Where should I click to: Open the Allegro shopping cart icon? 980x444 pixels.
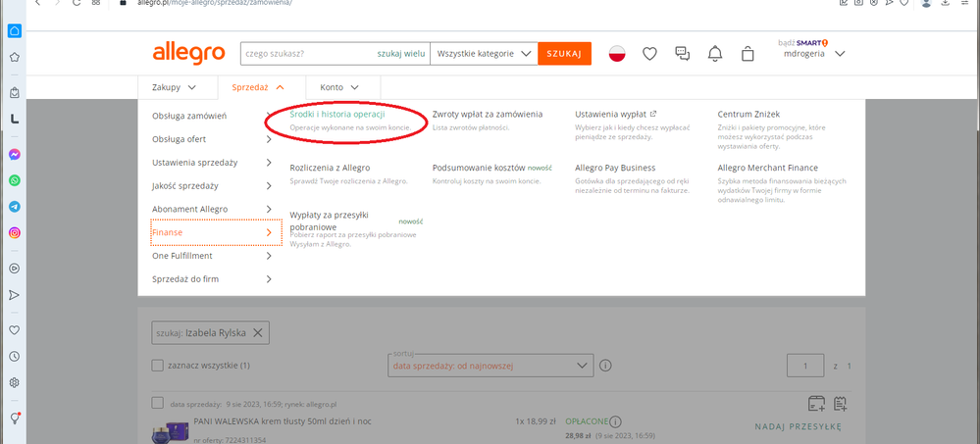coord(748,54)
